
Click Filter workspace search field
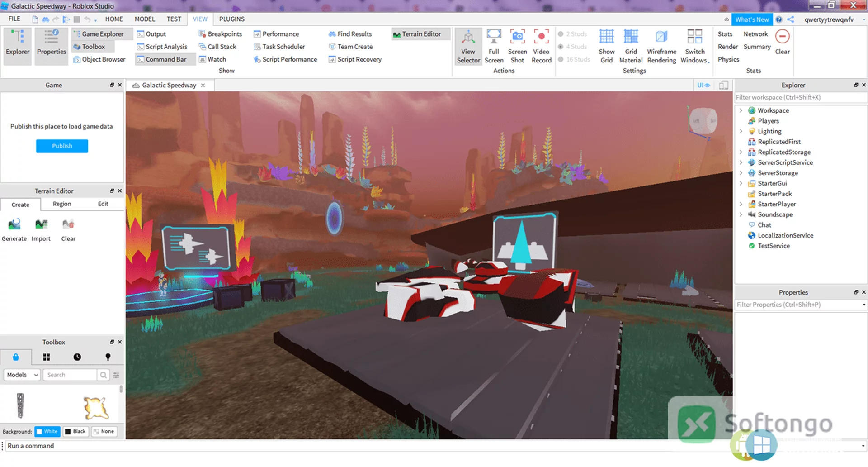coord(800,97)
